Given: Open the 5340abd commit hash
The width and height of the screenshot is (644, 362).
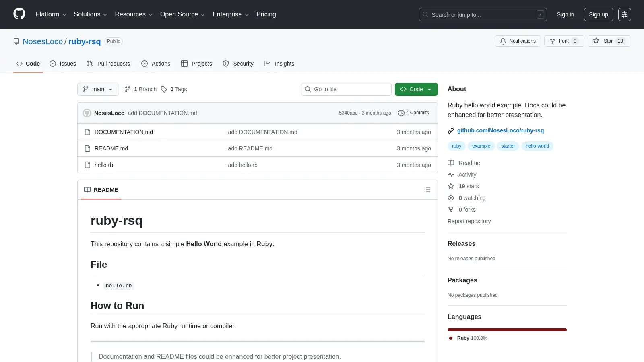Looking at the screenshot, I should 348,113.
